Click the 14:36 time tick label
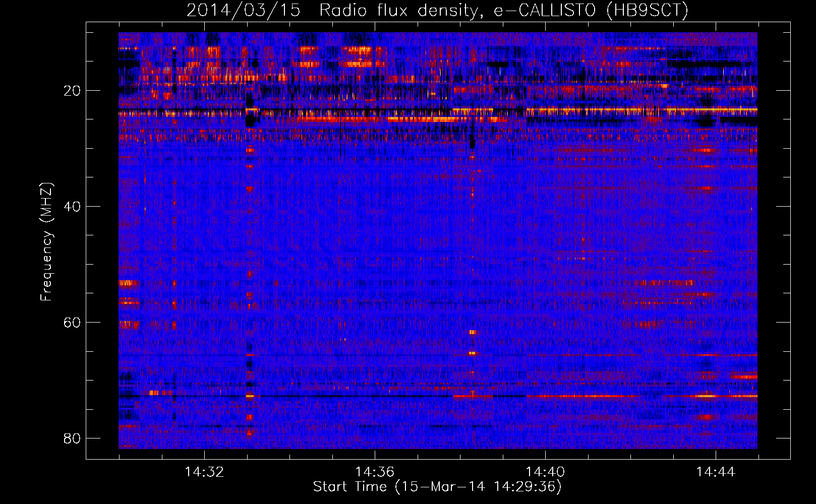The height and width of the screenshot is (504, 816). [375, 472]
